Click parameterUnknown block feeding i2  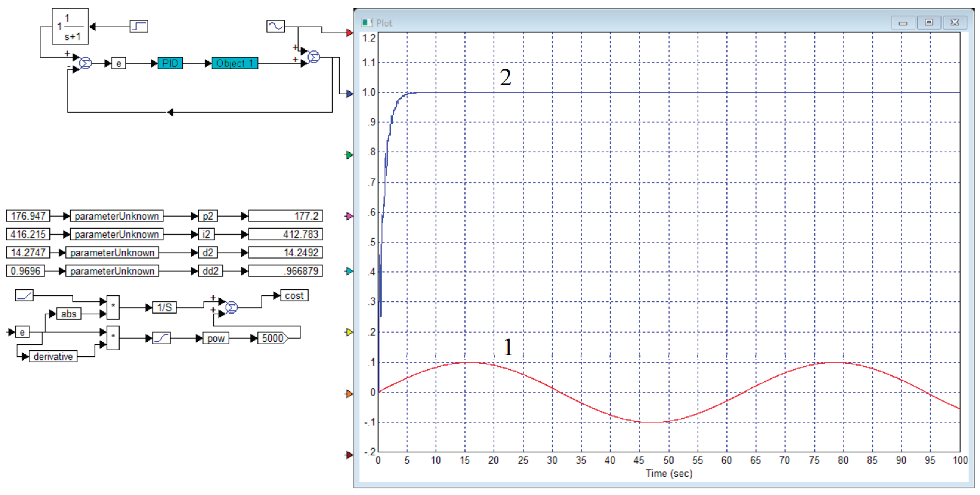coord(117,234)
